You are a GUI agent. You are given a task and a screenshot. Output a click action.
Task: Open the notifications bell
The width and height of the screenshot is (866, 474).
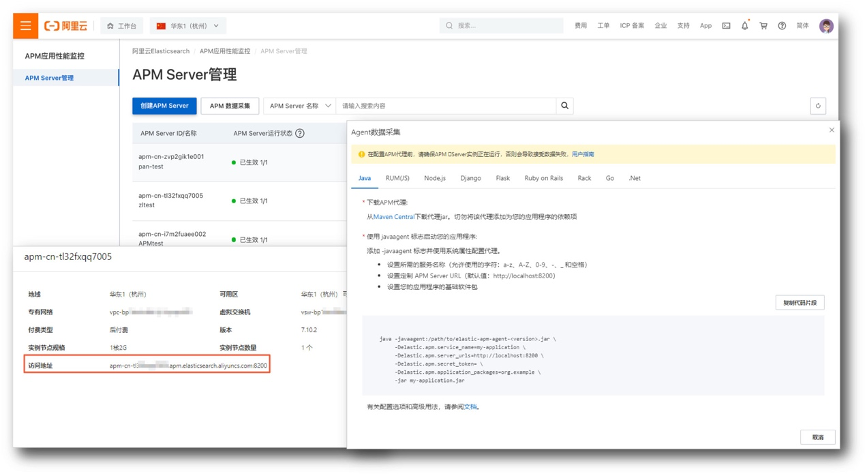coord(744,25)
